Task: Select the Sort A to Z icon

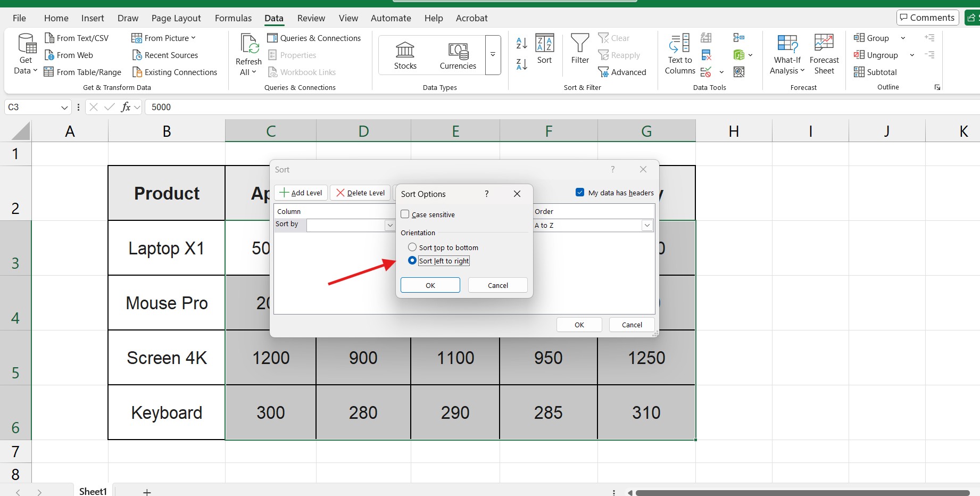Action: pos(521,43)
